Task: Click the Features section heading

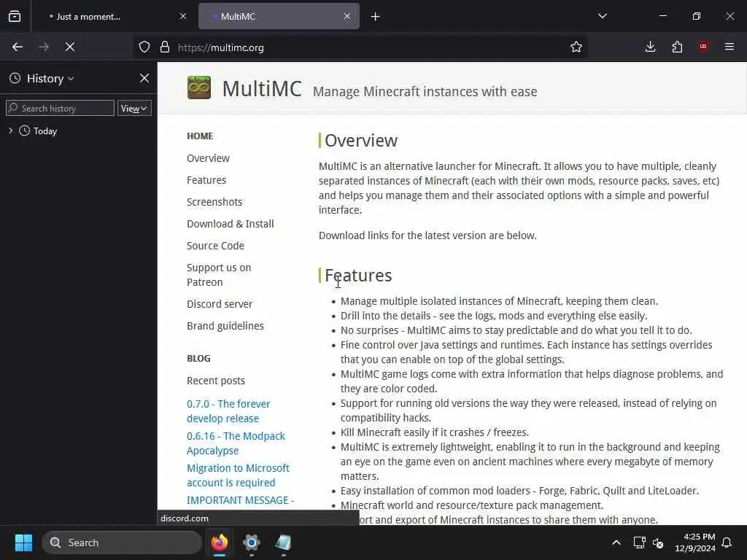Action: [x=358, y=275]
